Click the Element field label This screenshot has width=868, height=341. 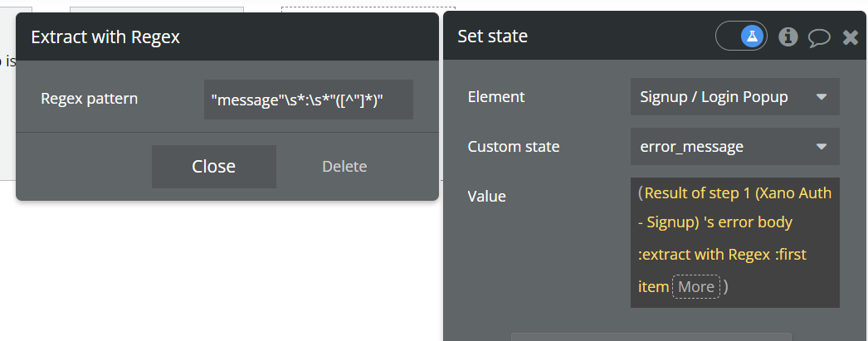click(x=496, y=97)
